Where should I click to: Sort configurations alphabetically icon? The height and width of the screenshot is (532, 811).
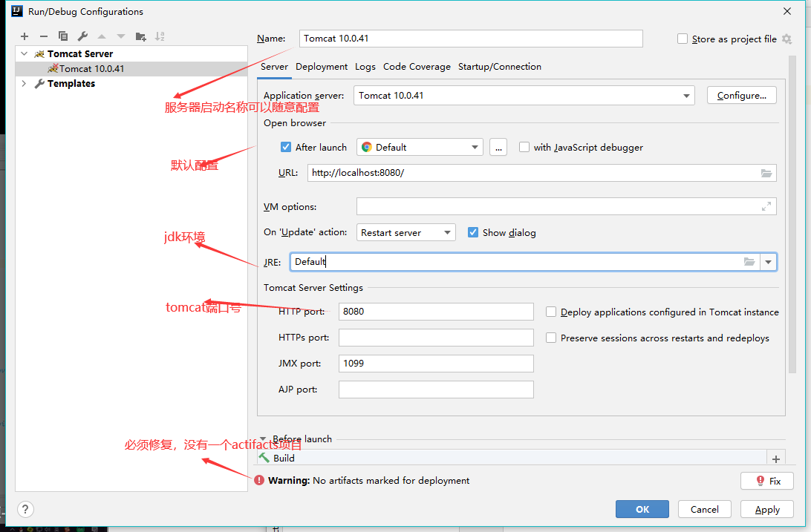coord(160,36)
